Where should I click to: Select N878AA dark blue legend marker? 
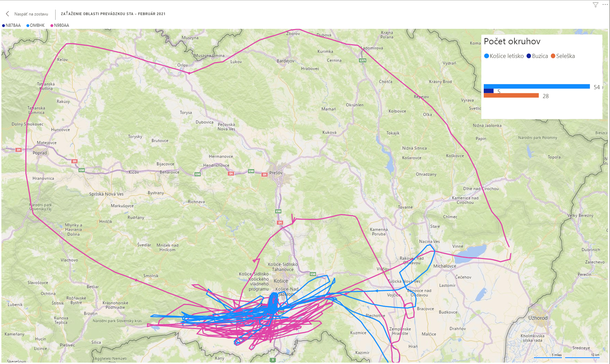[x=4, y=25]
